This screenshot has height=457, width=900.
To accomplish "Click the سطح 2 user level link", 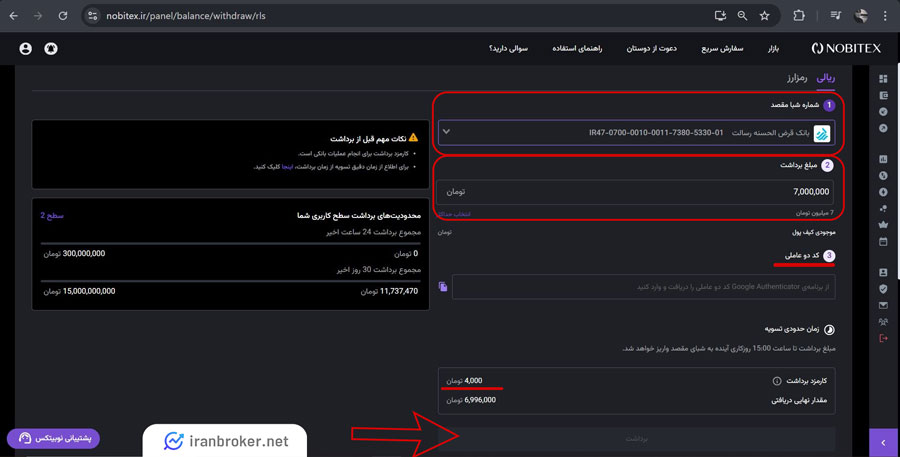I will coord(52,215).
